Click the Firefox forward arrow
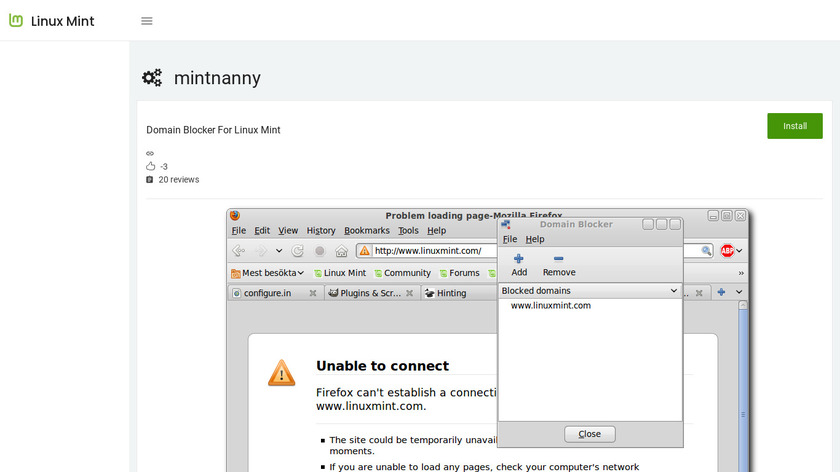Screen dimensions: 840x472 click(x=261, y=250)
